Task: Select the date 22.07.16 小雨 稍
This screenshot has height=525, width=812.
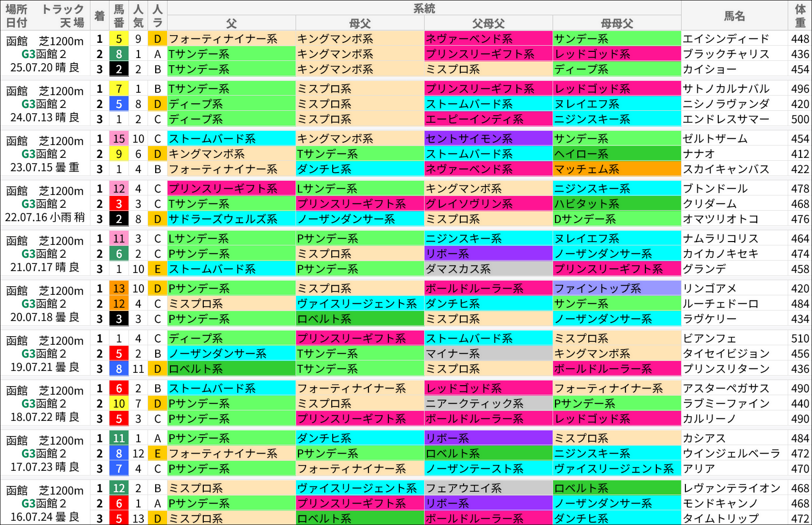Action: point(45,217)
